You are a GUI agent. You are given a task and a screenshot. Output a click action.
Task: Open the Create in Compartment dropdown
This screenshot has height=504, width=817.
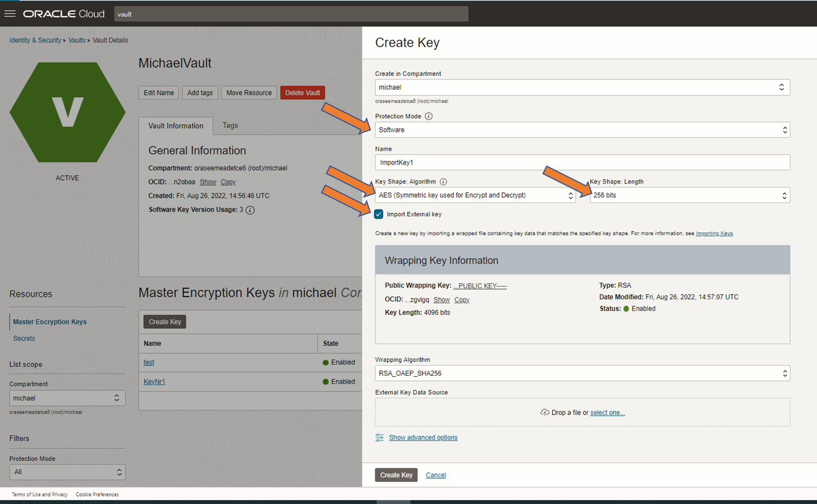pyautogui.click(x=582, y=87)
